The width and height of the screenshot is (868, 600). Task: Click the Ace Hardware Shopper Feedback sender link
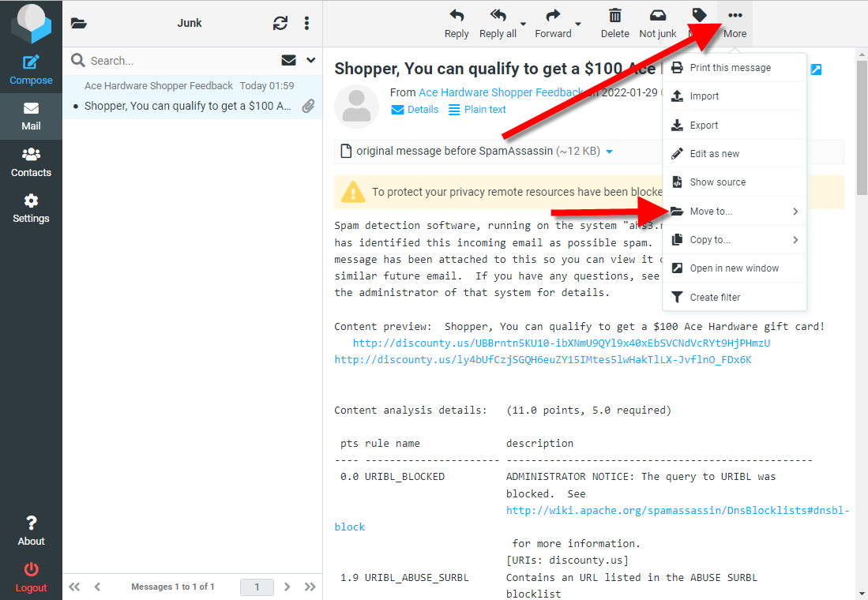[x=501, y=92]
